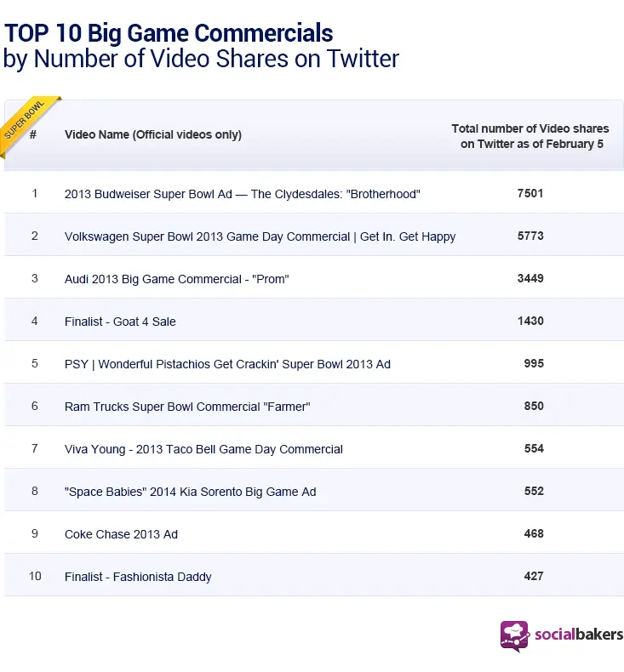Click the 5773 share count value
The width and height of the screenshot is (624, 672).
click(x=530, y=236)
